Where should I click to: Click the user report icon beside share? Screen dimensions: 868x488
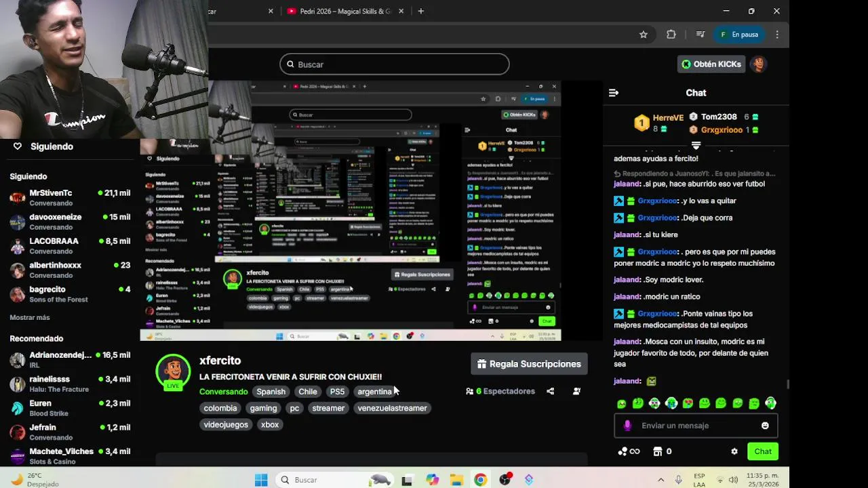[576, 391]
